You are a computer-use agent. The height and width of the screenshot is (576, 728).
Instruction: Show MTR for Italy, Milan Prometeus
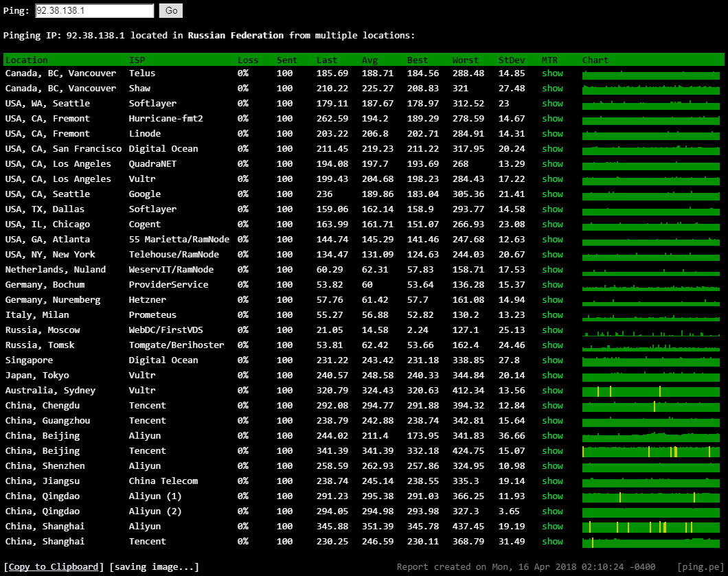point(552,315)
